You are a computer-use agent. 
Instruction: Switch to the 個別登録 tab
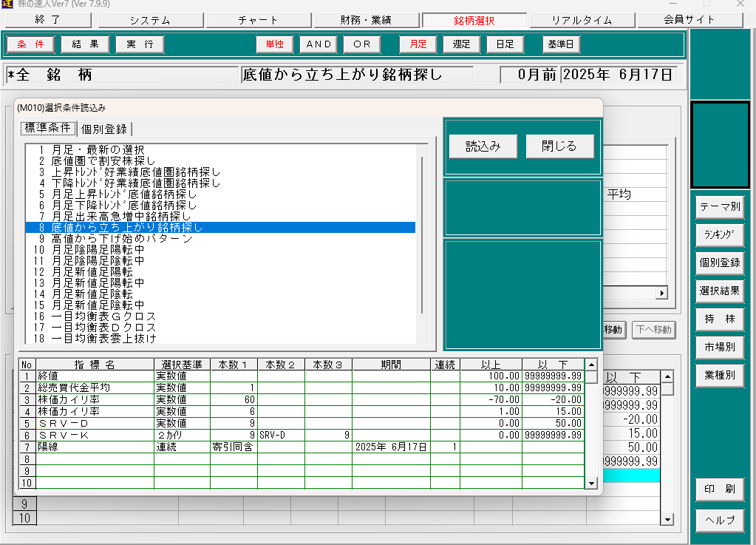(104, 129)
